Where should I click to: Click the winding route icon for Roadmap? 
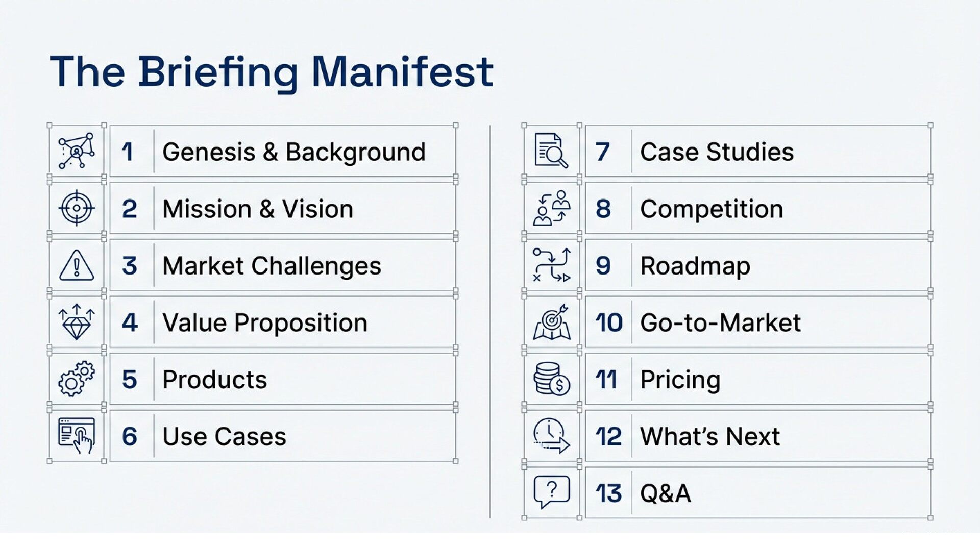tap(551, 265)
